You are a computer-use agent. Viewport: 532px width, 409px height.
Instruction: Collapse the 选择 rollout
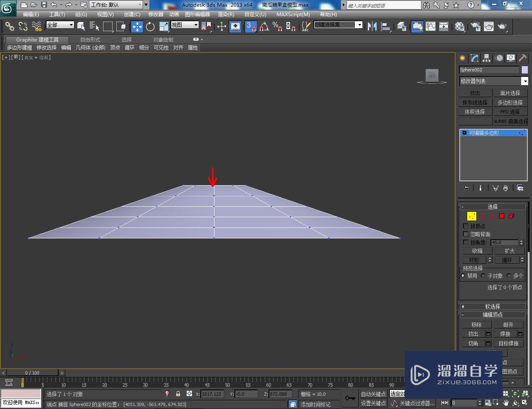click(493, 207)
